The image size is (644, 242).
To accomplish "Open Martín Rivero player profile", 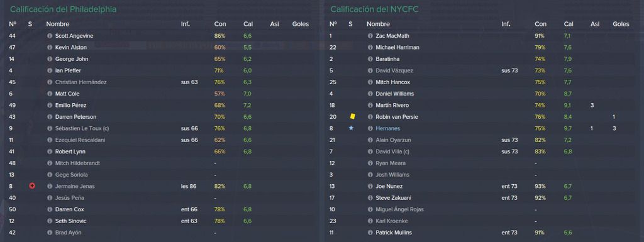I will (392, 106).
